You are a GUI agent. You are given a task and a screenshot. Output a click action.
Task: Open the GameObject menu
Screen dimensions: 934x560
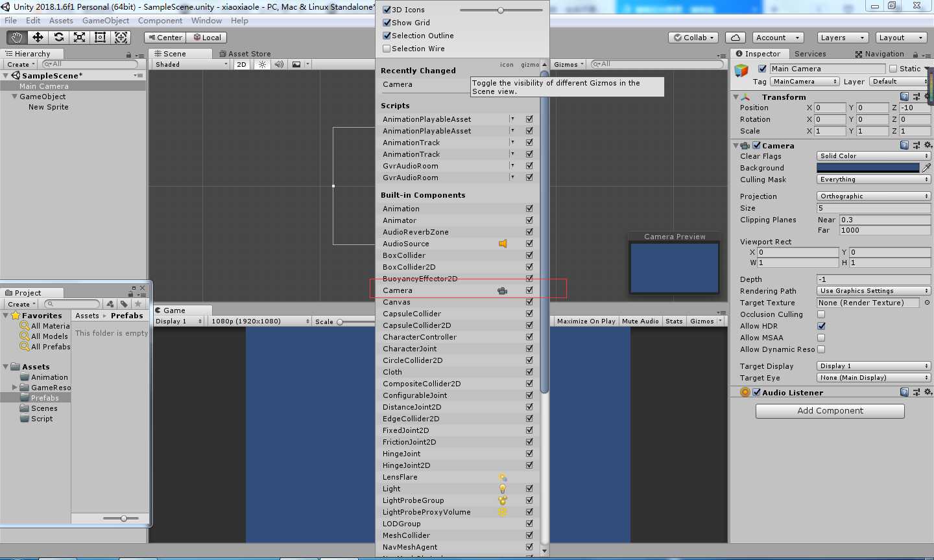(106, 21)
